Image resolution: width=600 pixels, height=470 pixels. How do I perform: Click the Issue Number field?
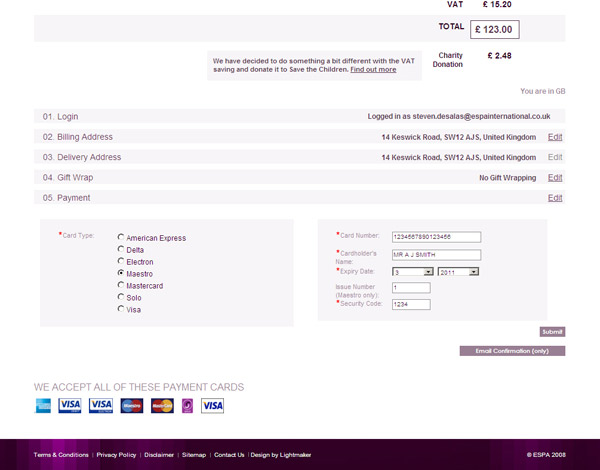tap(411, 288)
